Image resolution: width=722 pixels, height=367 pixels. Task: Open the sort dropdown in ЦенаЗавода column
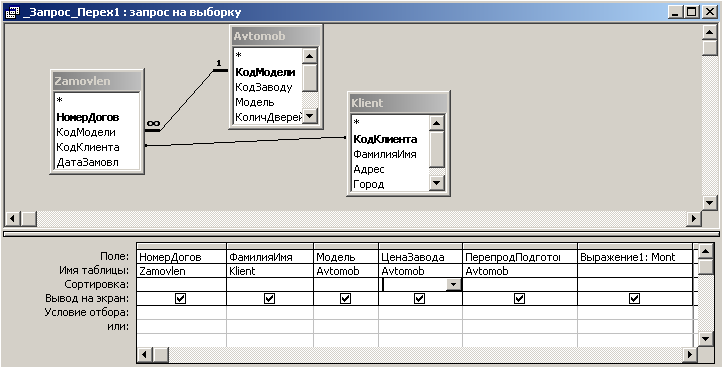click(454, 285)
